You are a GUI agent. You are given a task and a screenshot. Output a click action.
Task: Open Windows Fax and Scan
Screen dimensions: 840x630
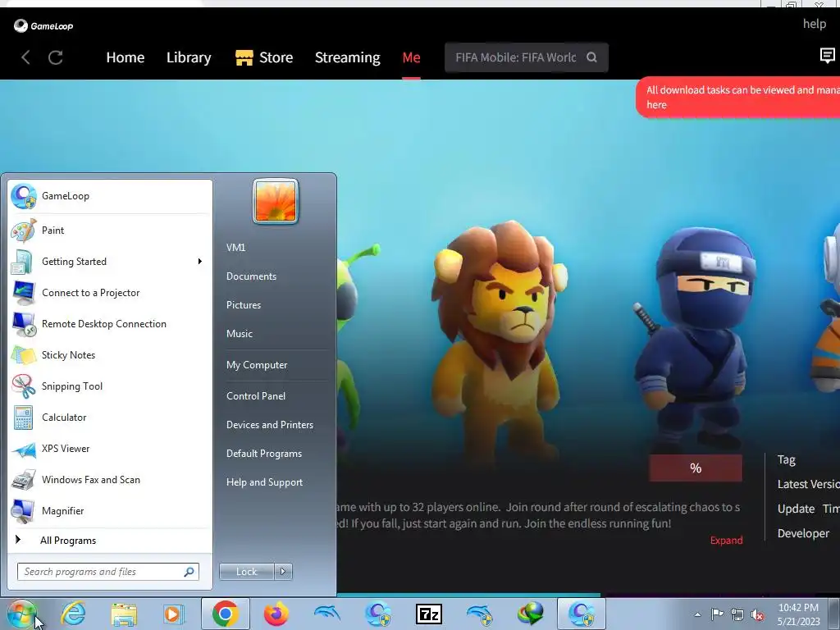click(110, 480)
